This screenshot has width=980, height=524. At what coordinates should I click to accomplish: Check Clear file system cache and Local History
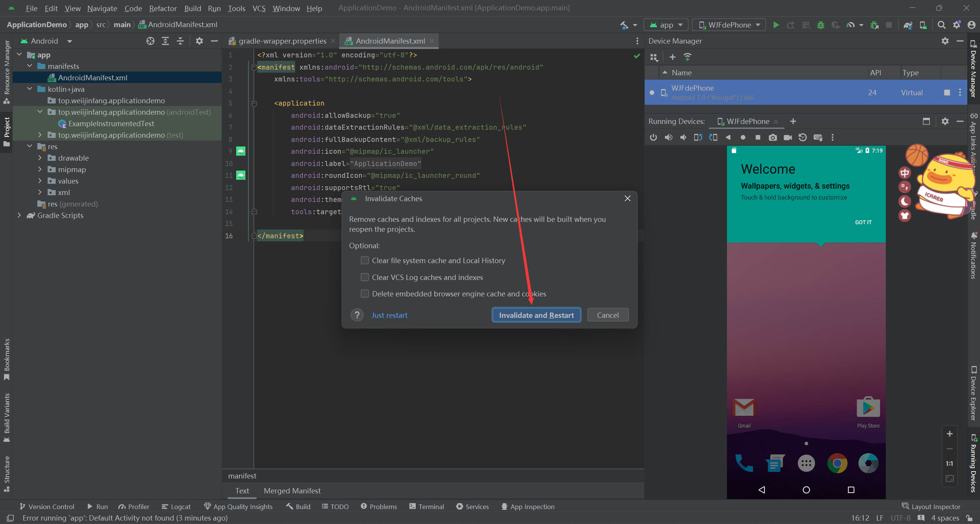pos(365,260)
